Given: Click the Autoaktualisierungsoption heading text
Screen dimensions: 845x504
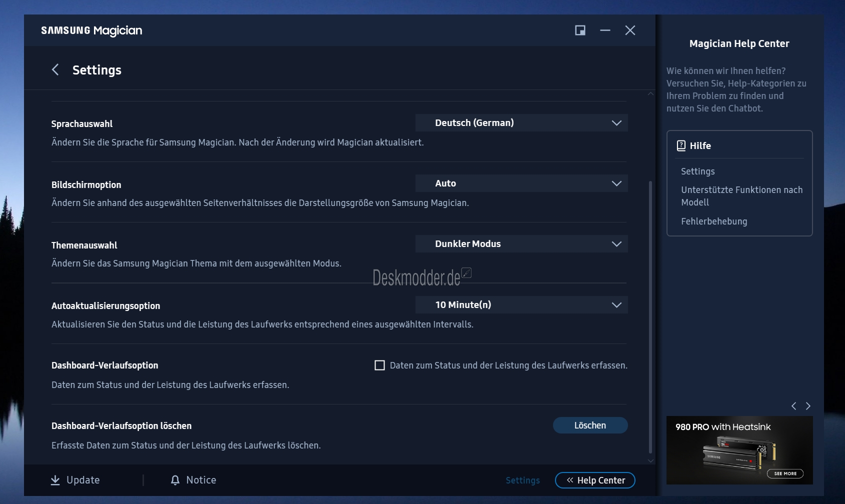Looking at the screenshot, I should tap(105, 306).
